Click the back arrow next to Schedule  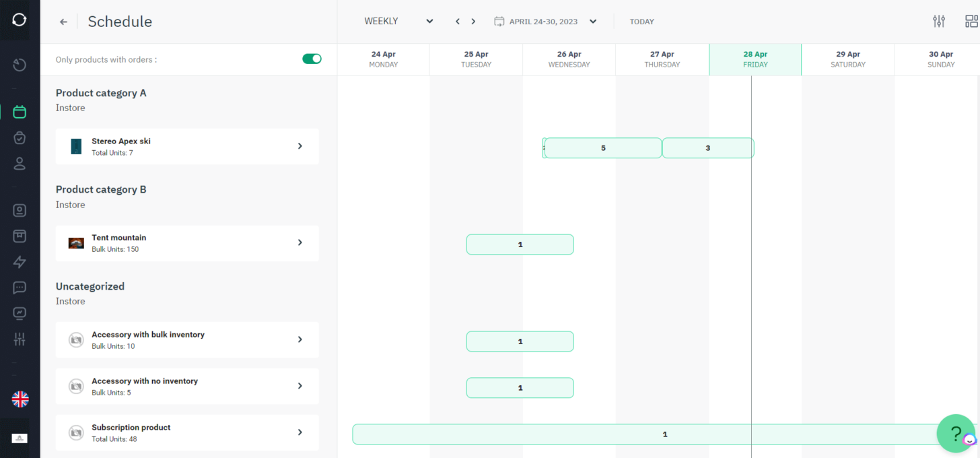[63, 22]
